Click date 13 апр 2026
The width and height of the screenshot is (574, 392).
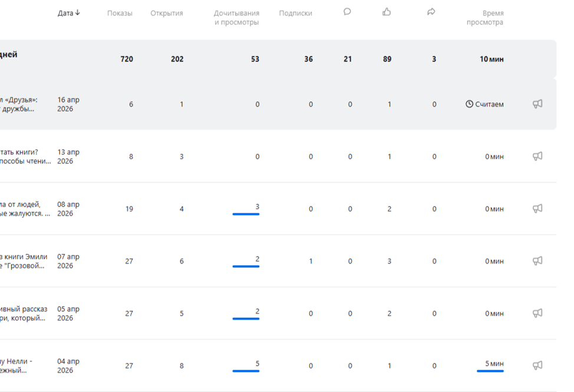68,157
